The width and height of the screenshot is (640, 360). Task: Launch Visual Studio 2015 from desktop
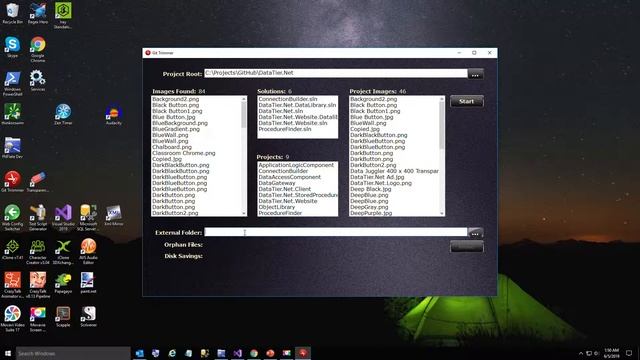pos(63,218)
